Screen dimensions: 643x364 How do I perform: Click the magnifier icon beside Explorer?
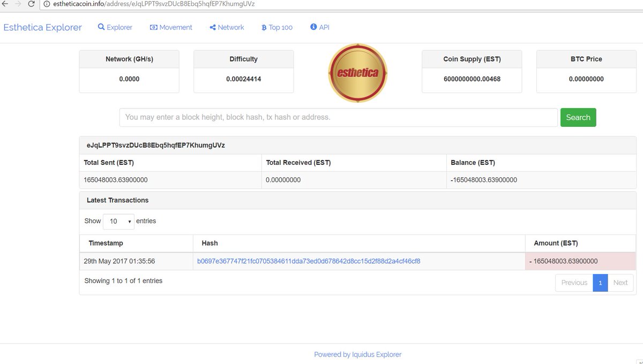tap(101, 27)
